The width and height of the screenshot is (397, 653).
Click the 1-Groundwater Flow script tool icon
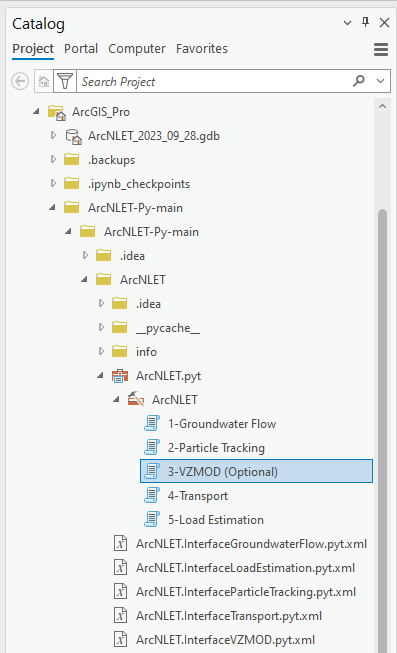pos(152,424)
